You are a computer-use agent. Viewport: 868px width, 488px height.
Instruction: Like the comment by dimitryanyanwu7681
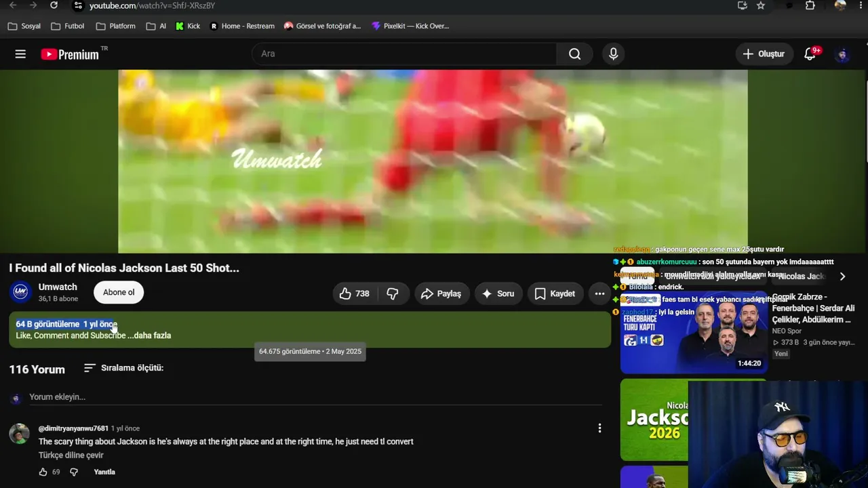pos(43,472)
